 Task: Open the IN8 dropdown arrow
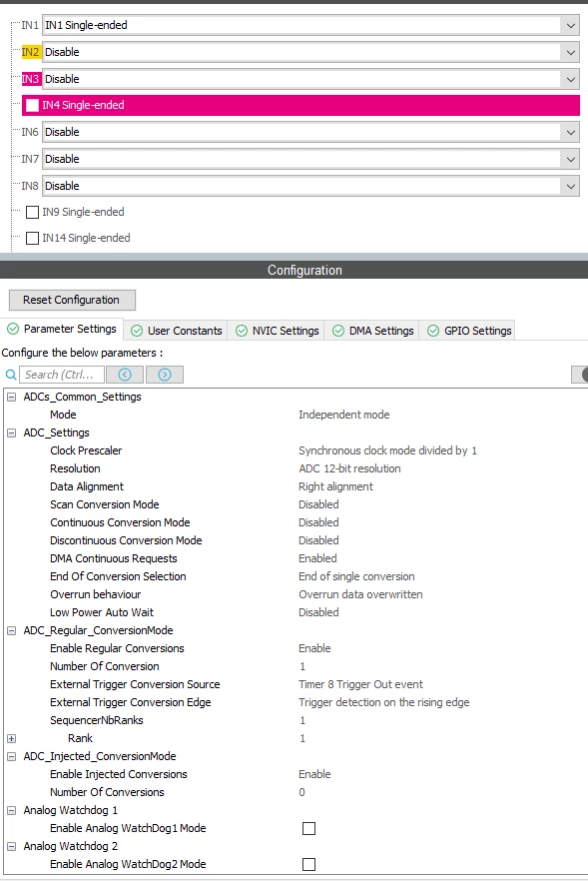(x=571, y=186)
